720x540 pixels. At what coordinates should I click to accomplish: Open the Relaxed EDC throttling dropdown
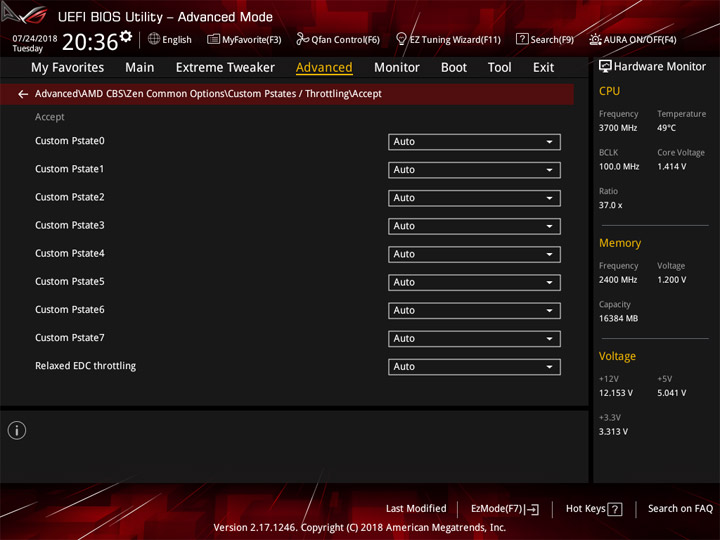coord(474,367)
